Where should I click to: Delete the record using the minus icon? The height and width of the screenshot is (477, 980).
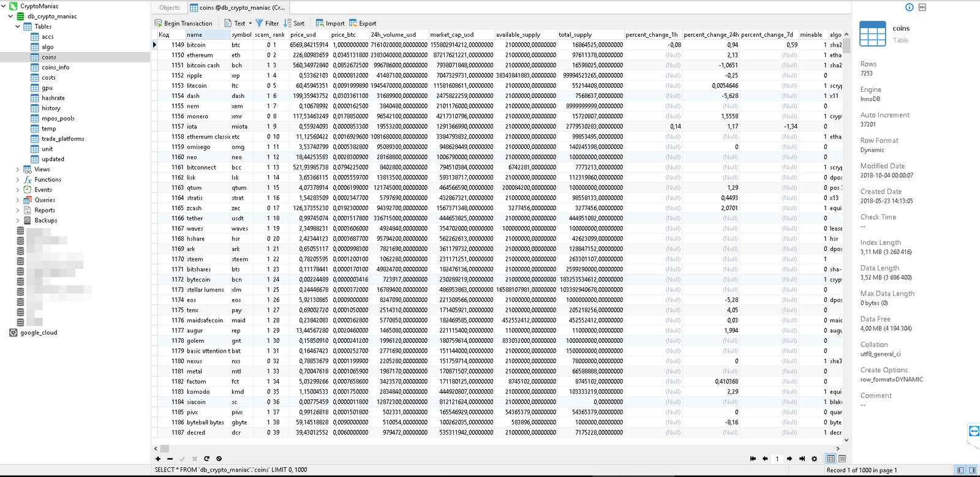[170, 459]
